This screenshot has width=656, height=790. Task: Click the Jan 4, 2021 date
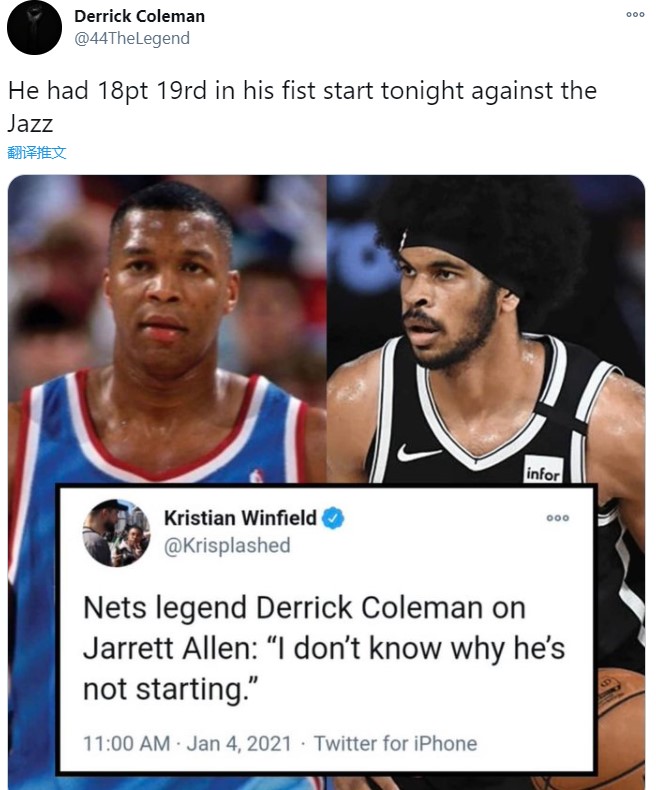pyautogui.click(x=239, y=744)
